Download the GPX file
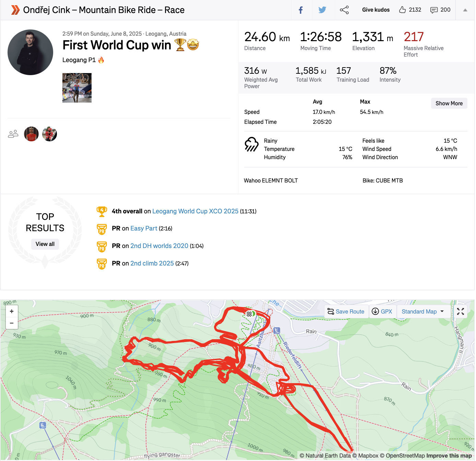This screenshot has width=476, height=461. click(x=382, y=311)
